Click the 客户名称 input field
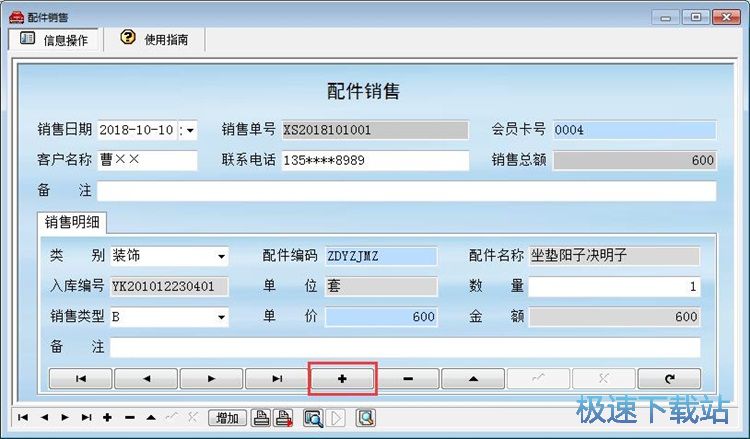The image size is (750, 439). 147,160
